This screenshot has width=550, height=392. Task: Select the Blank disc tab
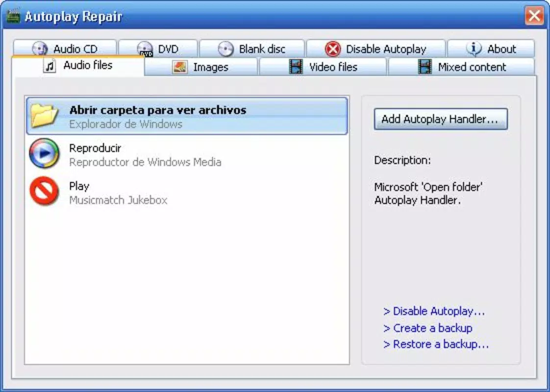[252, 49]
